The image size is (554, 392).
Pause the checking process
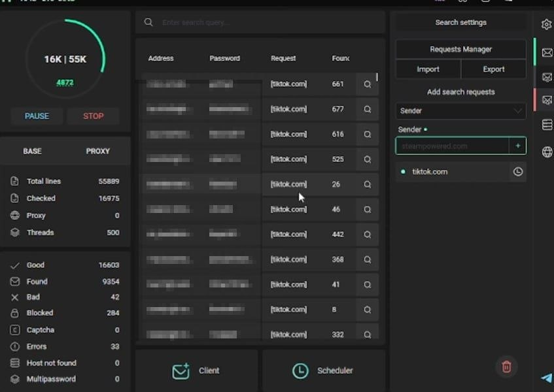pos(37,116)
